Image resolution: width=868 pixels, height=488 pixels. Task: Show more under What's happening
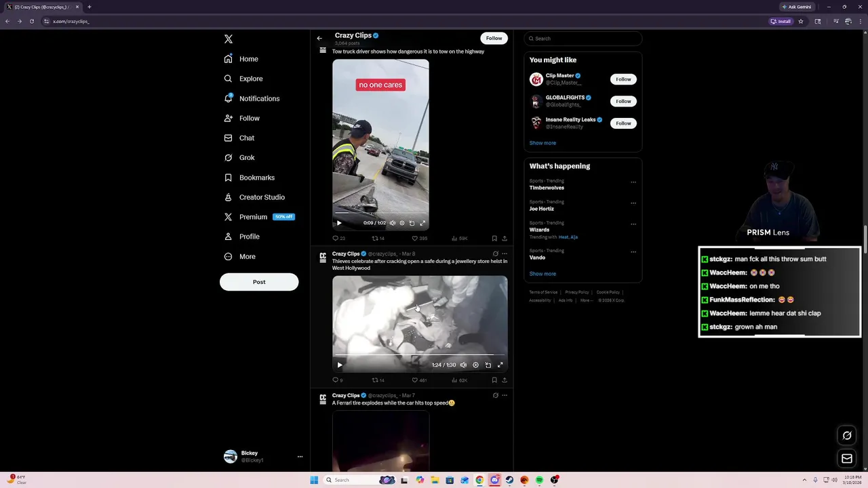[542, 274]
